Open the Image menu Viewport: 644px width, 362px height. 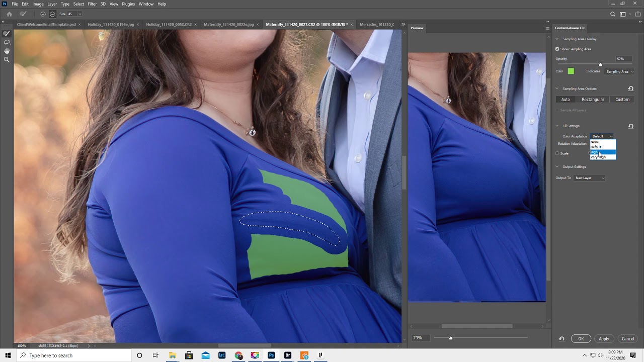click(38, 4)
